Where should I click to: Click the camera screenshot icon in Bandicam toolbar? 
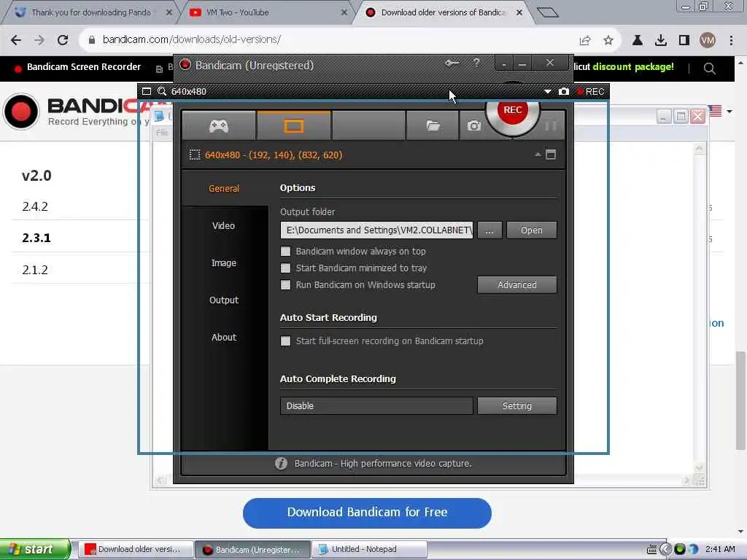pyautogui.click(x=473, y=125)
